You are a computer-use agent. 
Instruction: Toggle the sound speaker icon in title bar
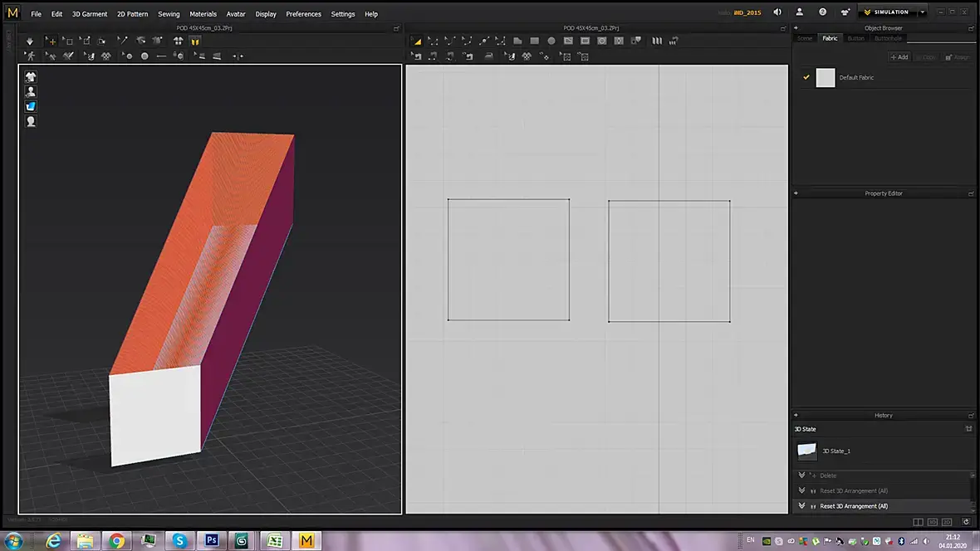777,12
